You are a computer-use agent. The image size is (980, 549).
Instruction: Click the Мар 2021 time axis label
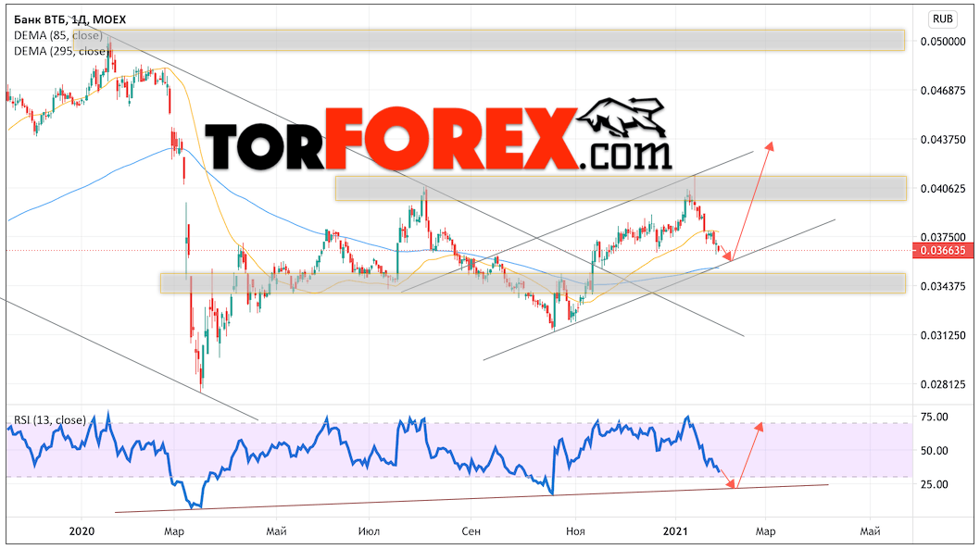click(x=765, y=531)
